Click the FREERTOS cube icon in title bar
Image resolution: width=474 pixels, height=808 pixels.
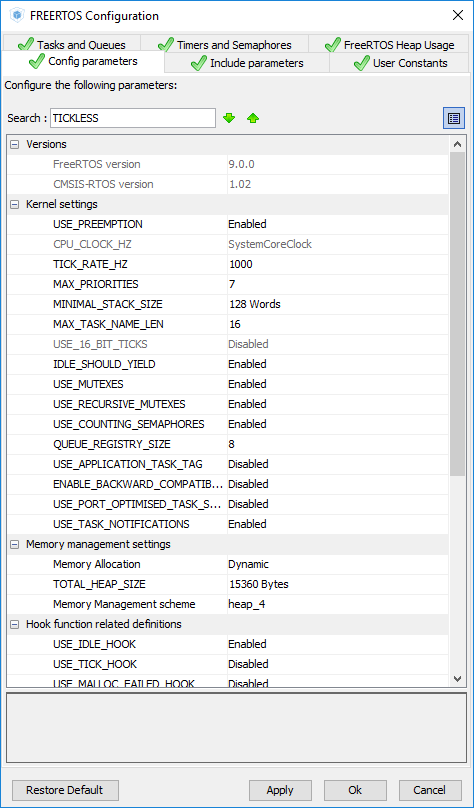point(18,15)
